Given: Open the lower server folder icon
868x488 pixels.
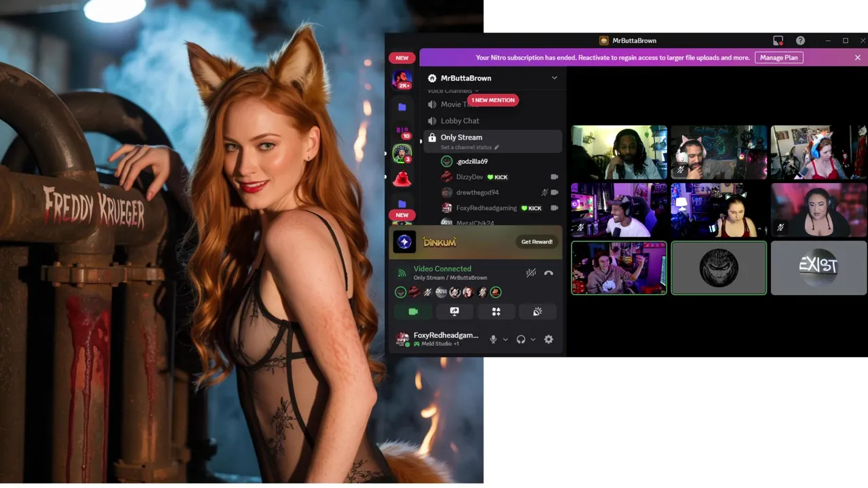Looking at the screenshot, I should pyautogui.click(x=402, y=204).
